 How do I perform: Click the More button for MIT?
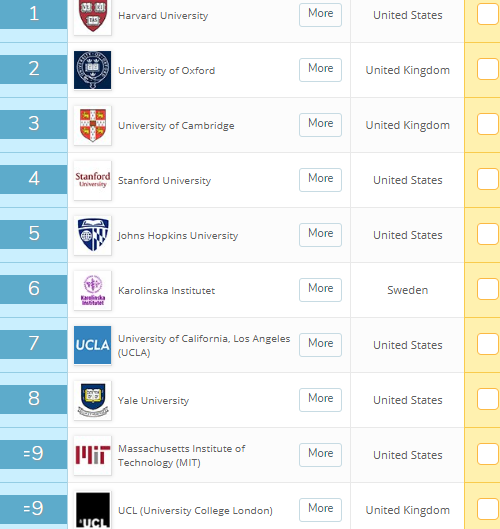coord(321,454)
